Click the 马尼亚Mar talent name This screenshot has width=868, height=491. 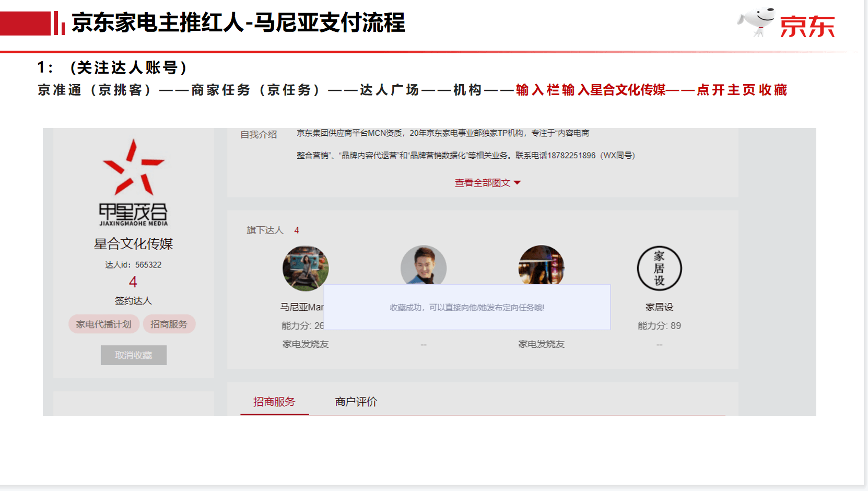[x=302, y=307]
